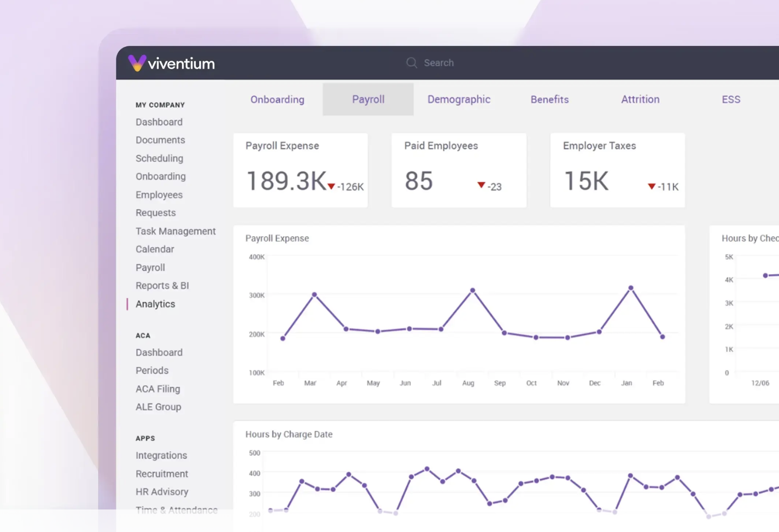
Task: Click the Employer Taxes decrease arrow icon
Action: (651, 186)
